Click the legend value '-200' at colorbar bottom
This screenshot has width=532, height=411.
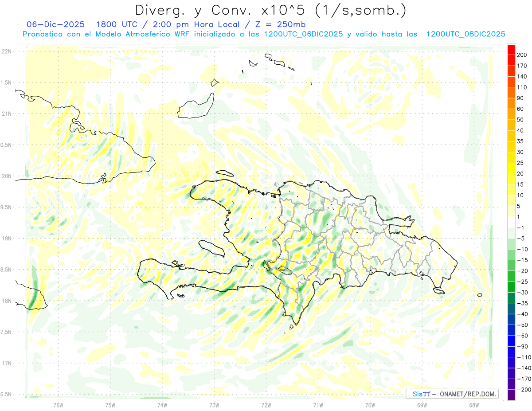tap(524, 389)
